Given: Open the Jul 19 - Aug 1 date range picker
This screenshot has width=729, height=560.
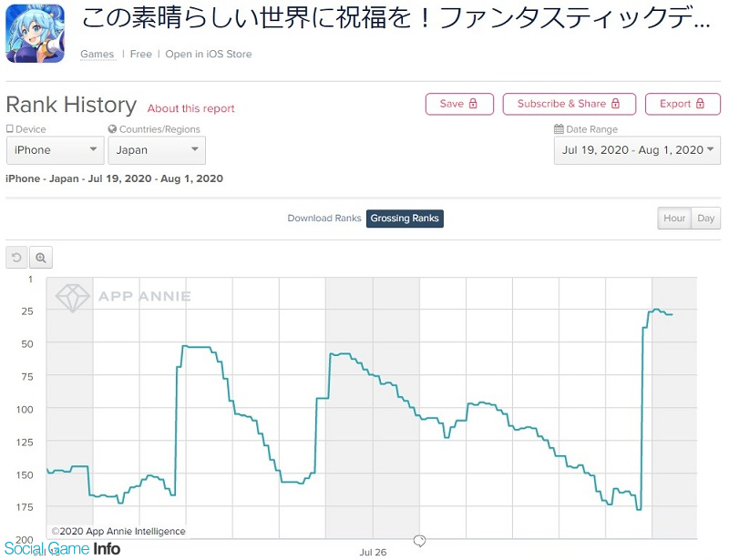Looking at the screenshot, I should point(637,150).
